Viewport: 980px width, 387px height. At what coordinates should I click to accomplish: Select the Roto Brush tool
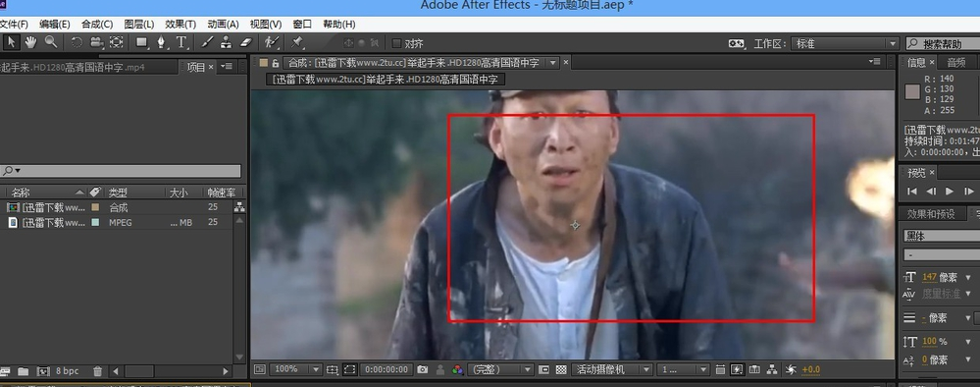pyautogui.click(x=271, y=42)
